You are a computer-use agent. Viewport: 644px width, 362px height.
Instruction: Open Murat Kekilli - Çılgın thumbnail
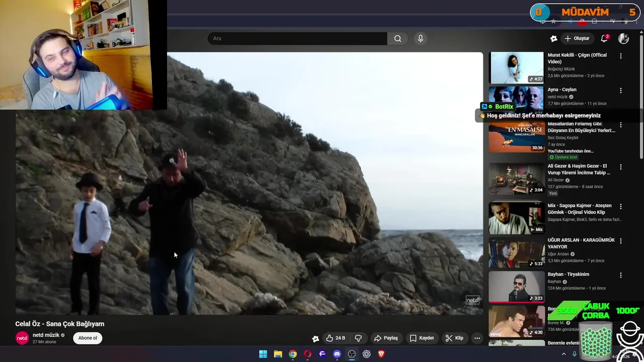516,67
